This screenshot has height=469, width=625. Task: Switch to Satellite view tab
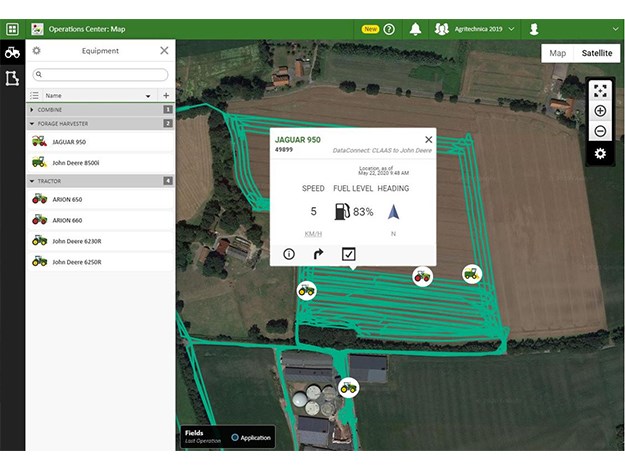tap(597, 53)
